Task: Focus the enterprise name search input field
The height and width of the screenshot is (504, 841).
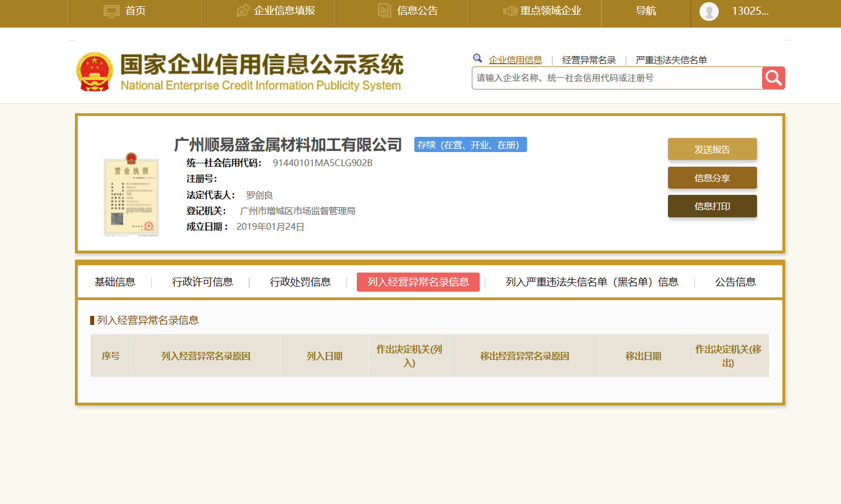Action: point(617,78)
